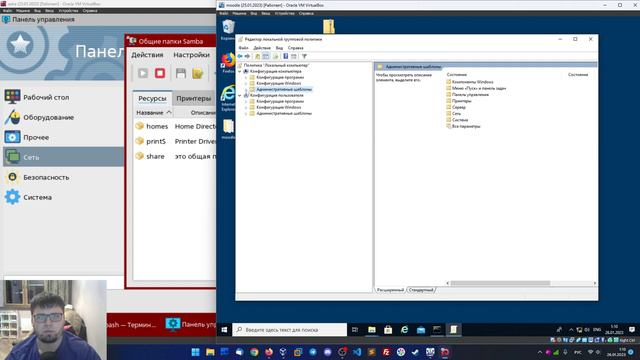Sort Samba list by Название column
This screenshot has height=360, width=640.
pyautogui.click(x=153, y=112)
